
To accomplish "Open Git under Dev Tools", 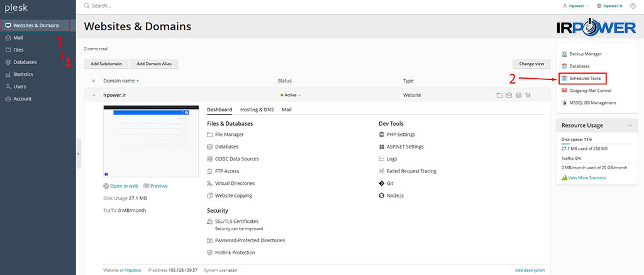I will [390, 183].
